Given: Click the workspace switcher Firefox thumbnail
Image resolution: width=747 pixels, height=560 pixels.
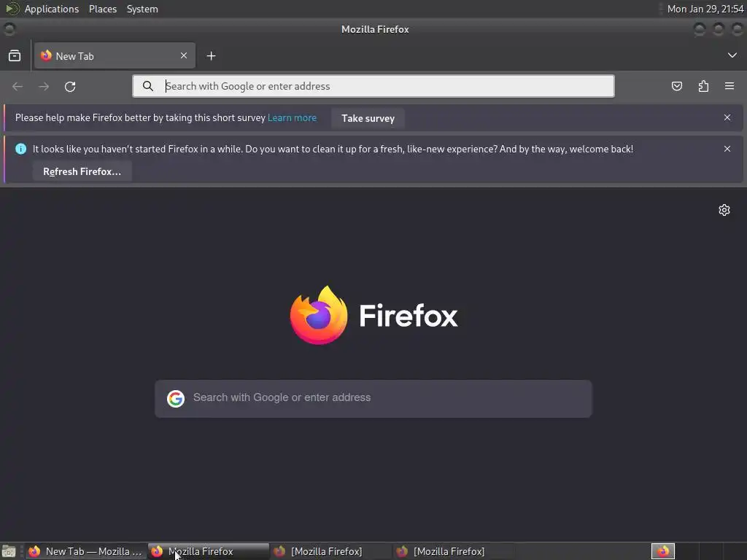Looking at the screenshot, I should 663,551.
